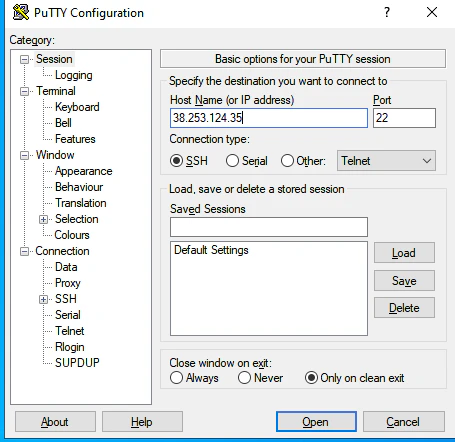Expand the SSH tree node

(43, 299)
